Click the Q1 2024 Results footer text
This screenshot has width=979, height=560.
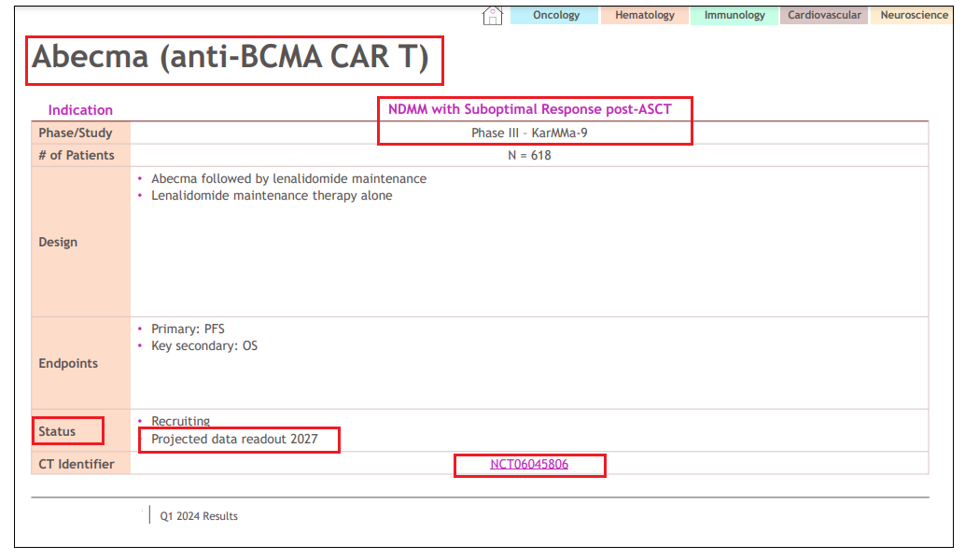(197, 515)
